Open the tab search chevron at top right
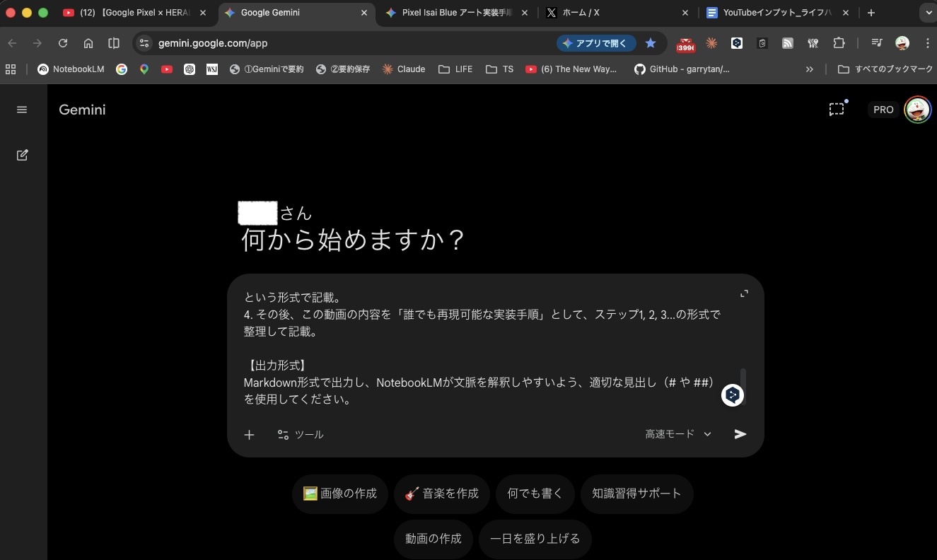937x560 pixels. (x=927, y=12)
